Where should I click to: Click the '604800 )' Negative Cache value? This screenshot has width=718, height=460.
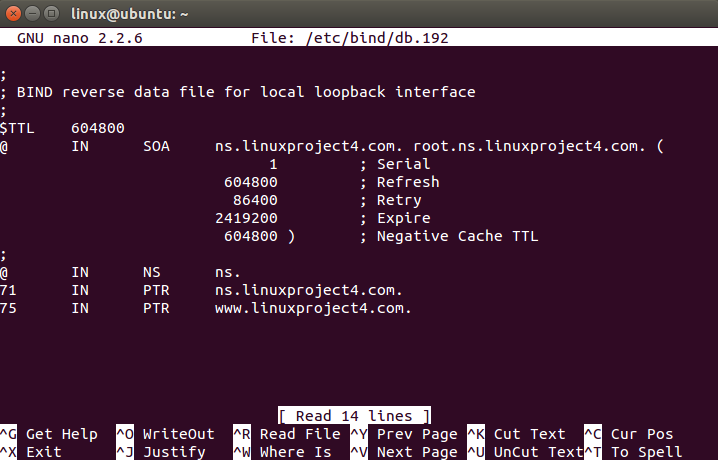pos(260,236)
